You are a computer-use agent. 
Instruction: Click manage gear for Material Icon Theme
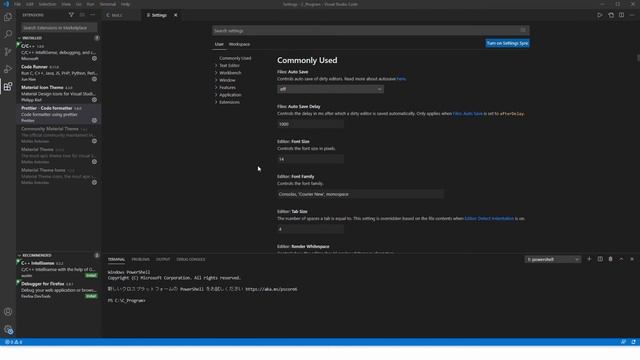[x=94, y=100]
